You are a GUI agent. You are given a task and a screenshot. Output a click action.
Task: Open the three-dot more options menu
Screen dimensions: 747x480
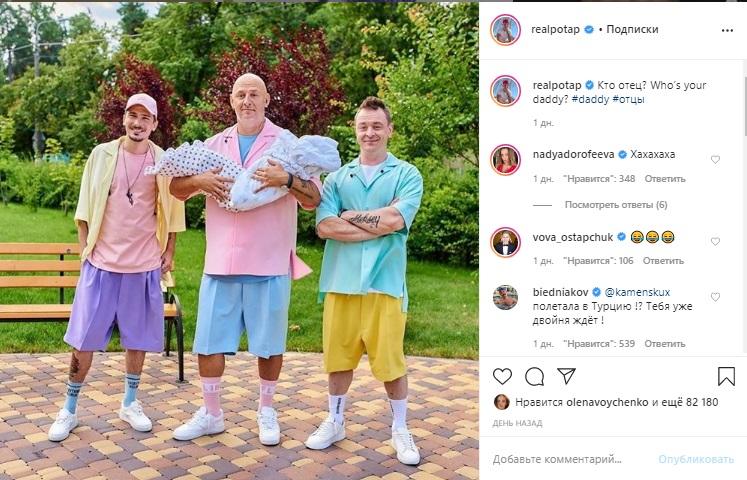[727, 30]
